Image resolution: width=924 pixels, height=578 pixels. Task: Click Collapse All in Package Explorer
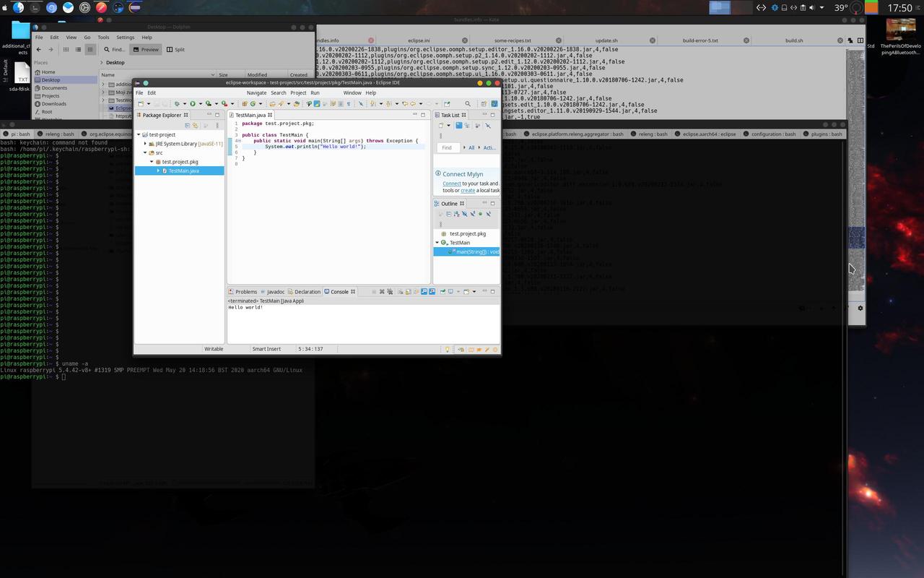188,125
